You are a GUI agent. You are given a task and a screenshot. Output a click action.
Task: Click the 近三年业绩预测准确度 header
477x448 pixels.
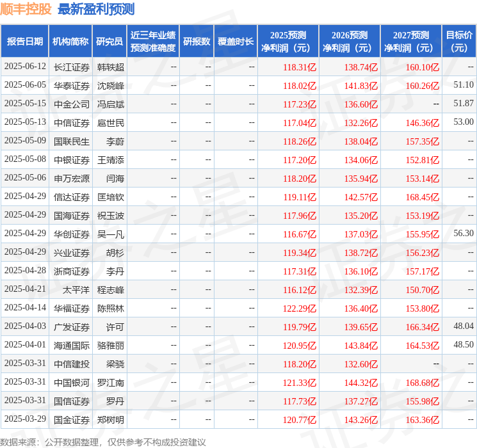point(153,42)
